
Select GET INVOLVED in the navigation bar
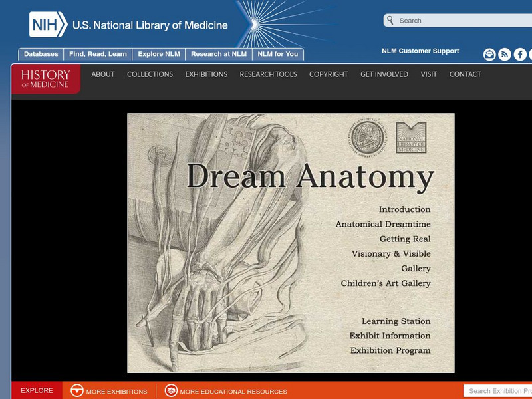tap(384, 74)
